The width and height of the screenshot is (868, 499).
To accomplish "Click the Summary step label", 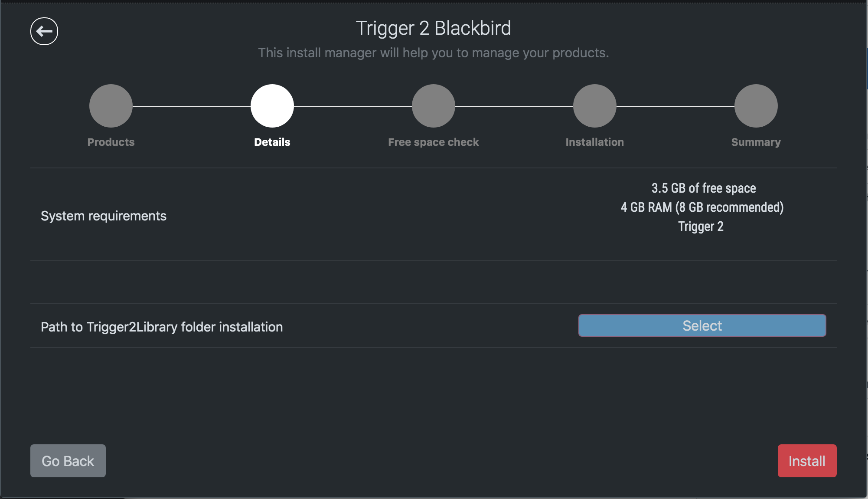I will click(x=756, y=142).
